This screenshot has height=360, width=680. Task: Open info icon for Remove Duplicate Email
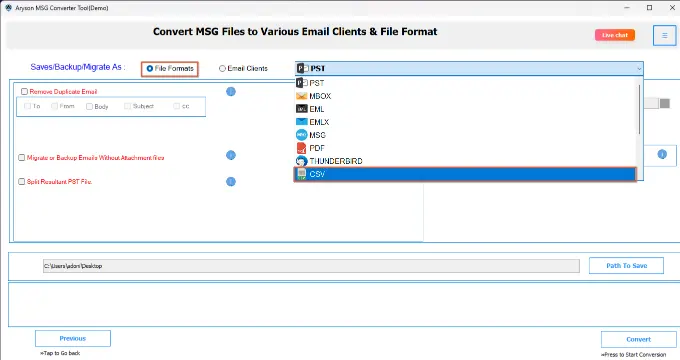tap(231, 92)
